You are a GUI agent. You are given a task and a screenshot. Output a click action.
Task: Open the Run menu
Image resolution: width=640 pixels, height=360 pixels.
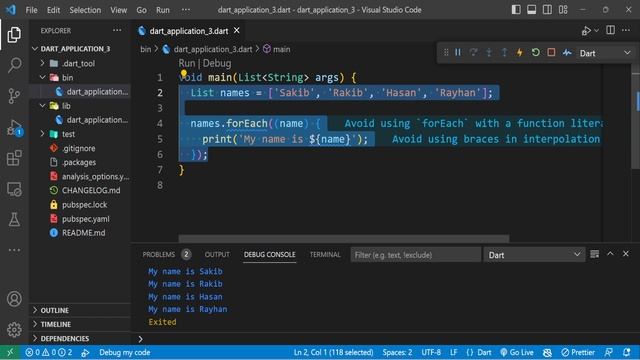pyautogui.click(x=162, y=10)
